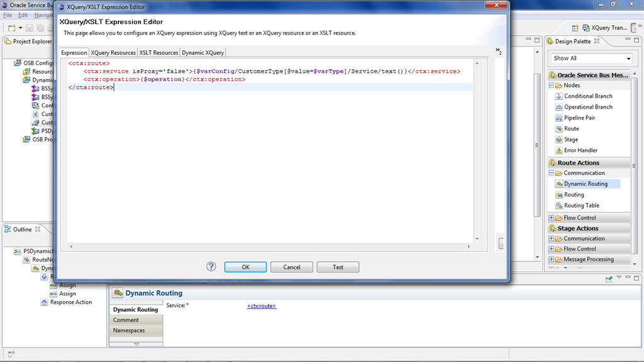Select Routing Table action in palette
Screen dimensions: 644x362
point(581,206)
